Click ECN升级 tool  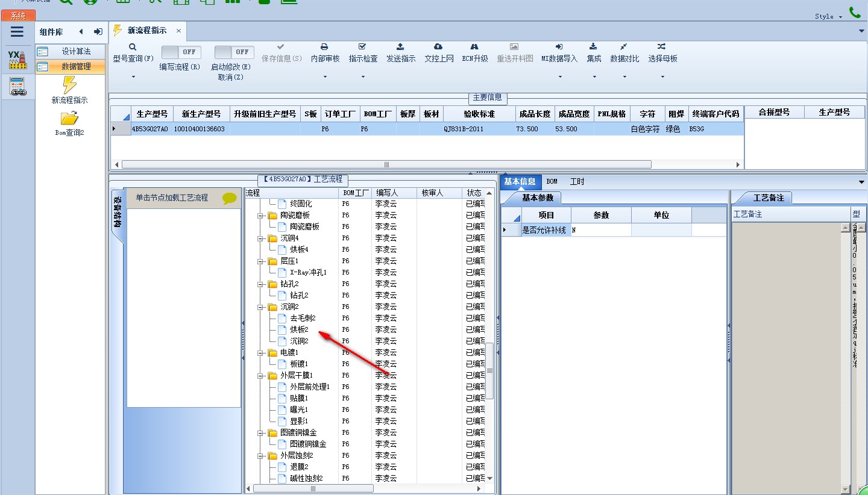475,53
